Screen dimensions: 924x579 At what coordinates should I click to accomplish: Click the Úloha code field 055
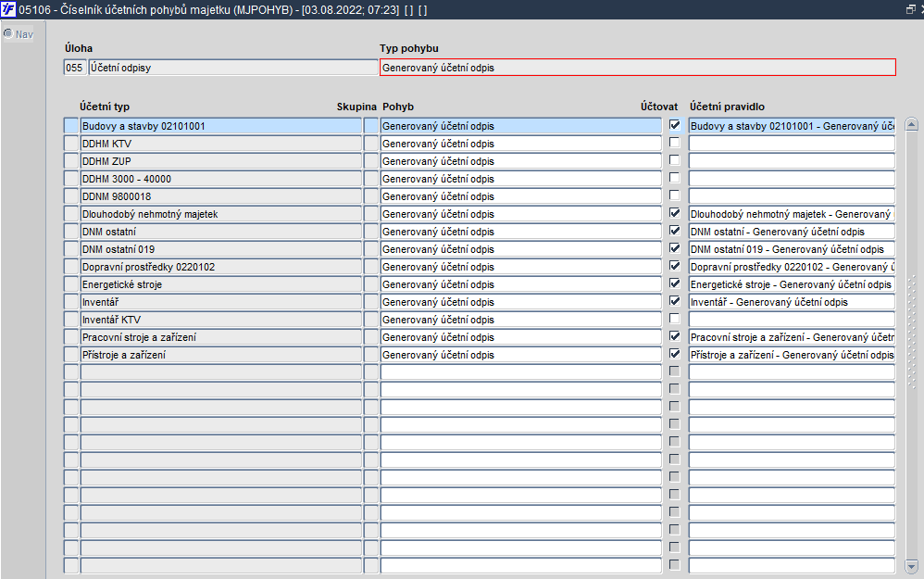pos(74,68)
